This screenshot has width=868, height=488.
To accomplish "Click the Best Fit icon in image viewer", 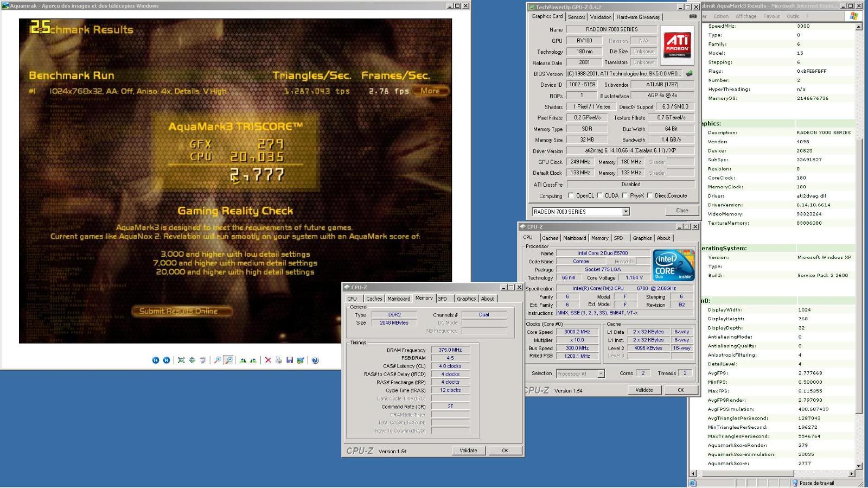I will tap(181, 360).
